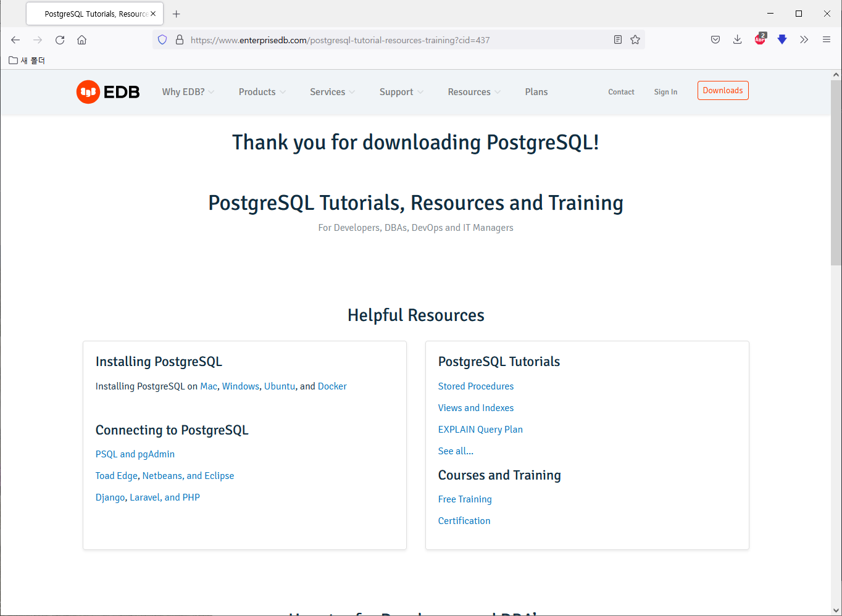Expand the Support dropdown

(x=402, y=92)
